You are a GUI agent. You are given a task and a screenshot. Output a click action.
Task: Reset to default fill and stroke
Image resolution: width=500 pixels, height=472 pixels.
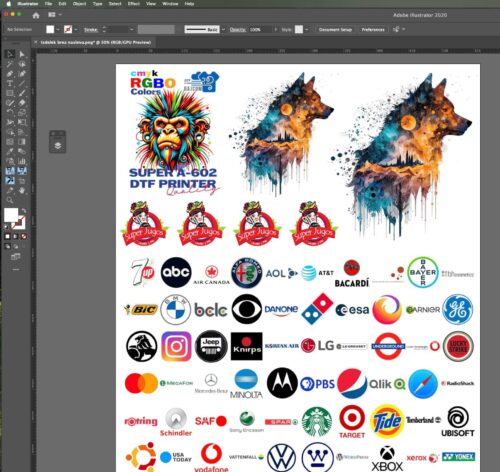tap(6, 227)
